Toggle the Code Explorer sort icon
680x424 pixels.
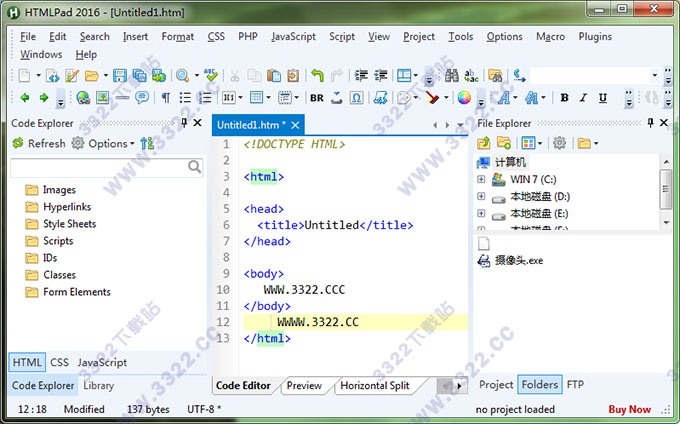point(147,143)
